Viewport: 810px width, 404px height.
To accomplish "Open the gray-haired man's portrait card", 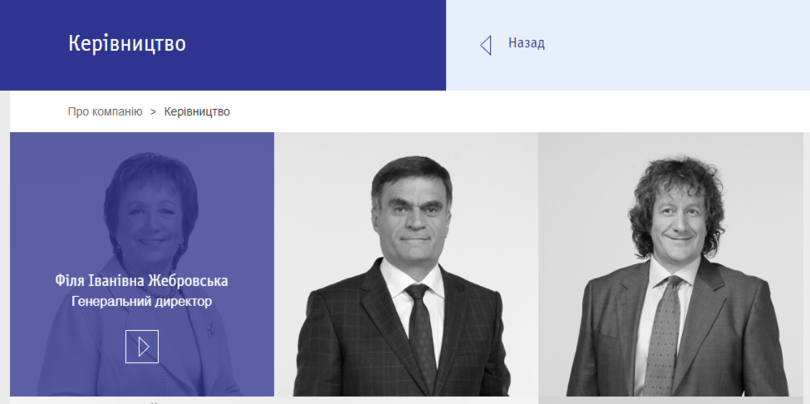I will coord(406,264).
